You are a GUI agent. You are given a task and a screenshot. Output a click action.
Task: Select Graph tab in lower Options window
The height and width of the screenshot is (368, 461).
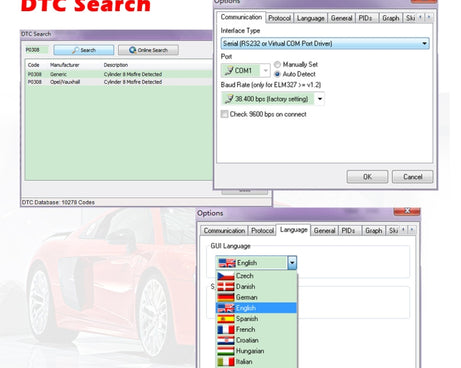(x=374, y=231)
